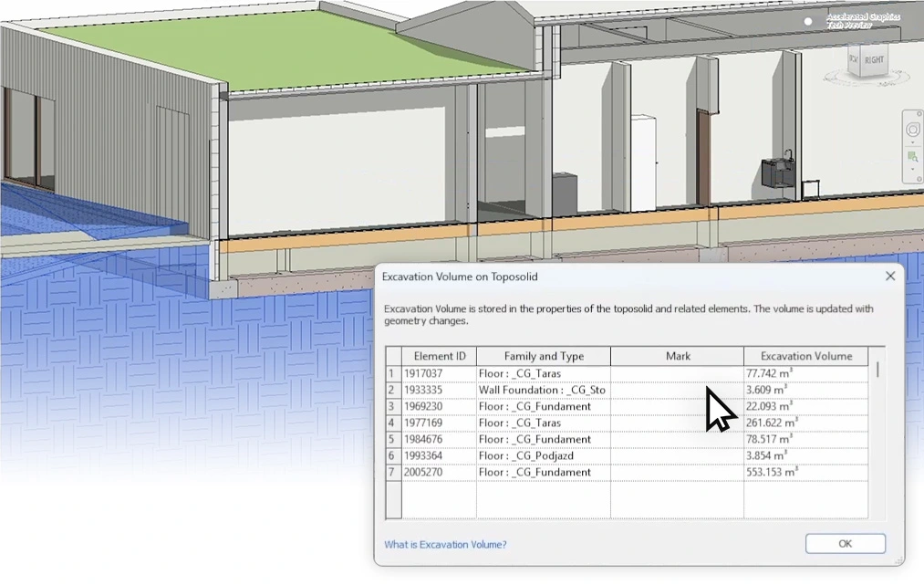The image size is (924, 585).
Task: Open the What is Excavation Volume link
Action: click(445, 545)
